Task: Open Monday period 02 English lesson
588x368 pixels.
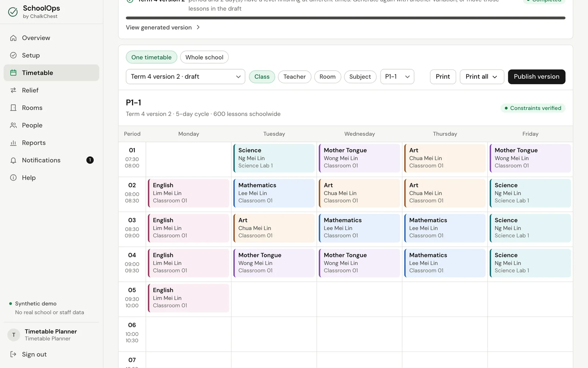Action: point(189,193)
